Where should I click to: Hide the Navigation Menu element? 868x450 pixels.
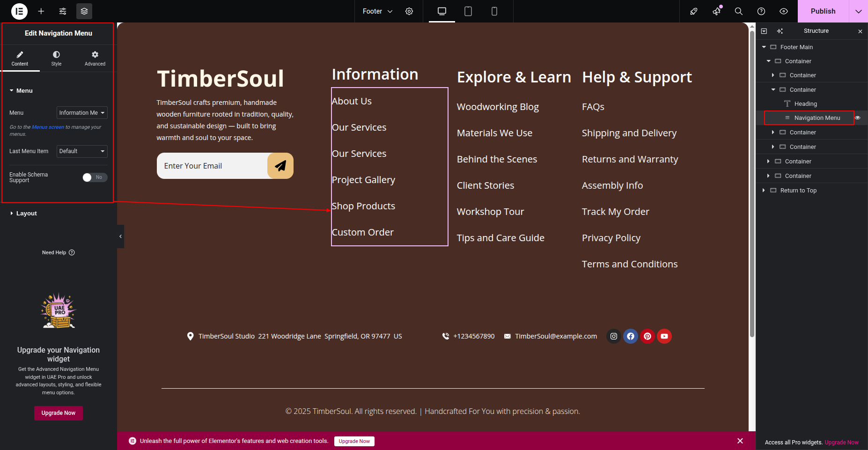(858, 118)
